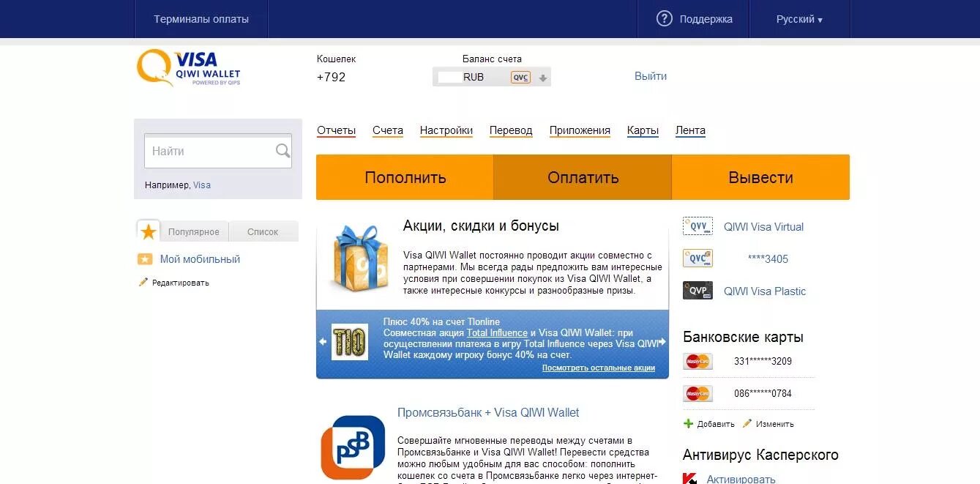The image size is (980, 484).
Task: Click the QVV card icon
Action: click(x=697, y=226)
